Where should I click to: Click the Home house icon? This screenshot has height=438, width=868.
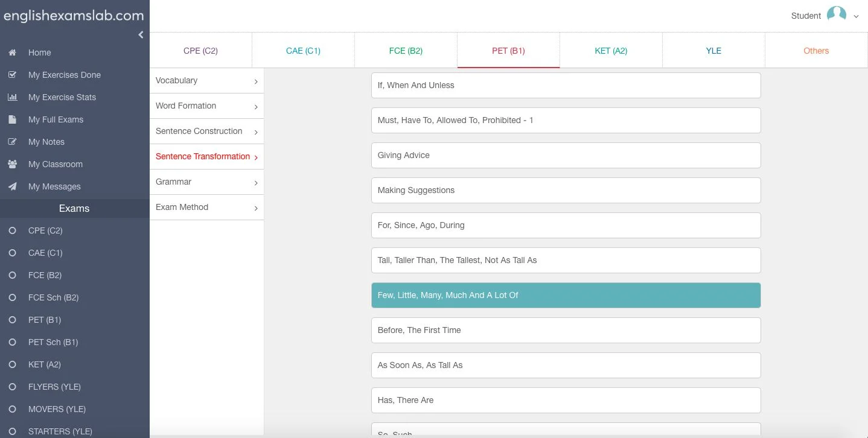tap(12, 52)
